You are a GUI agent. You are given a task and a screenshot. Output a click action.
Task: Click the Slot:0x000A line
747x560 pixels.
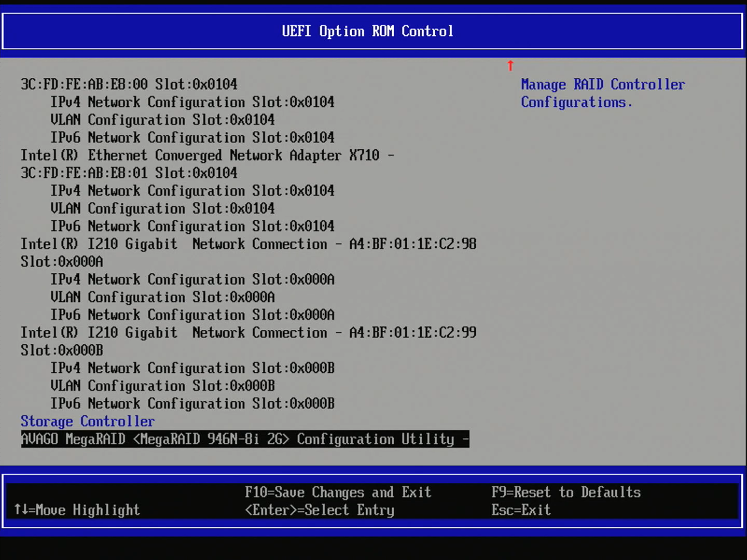click(x=62, y=262)
